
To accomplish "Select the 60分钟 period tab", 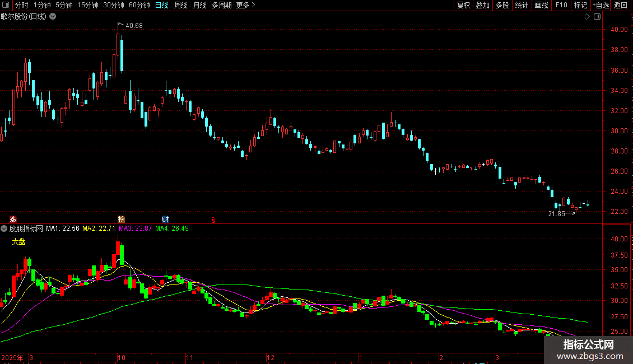I will [x=139, y=5].
